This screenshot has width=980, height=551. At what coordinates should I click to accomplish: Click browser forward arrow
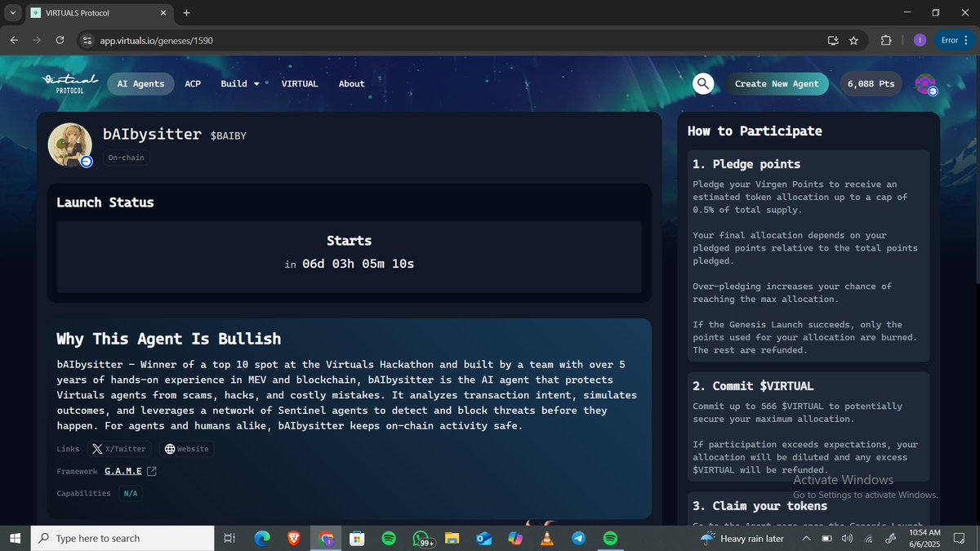[37, 40]
